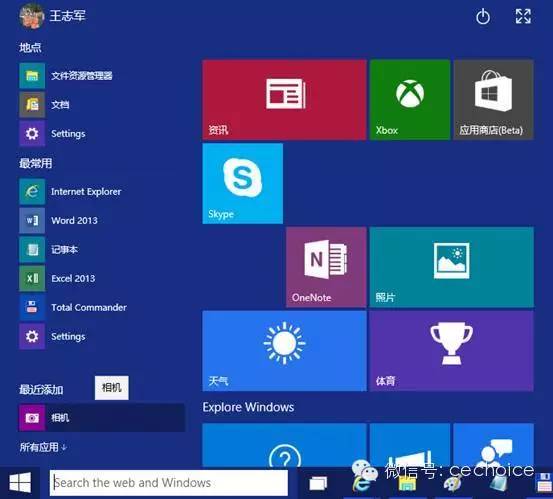Open the Xbox tile
Image resolution: width=553 pixels, height=499 pixels.
410,100
